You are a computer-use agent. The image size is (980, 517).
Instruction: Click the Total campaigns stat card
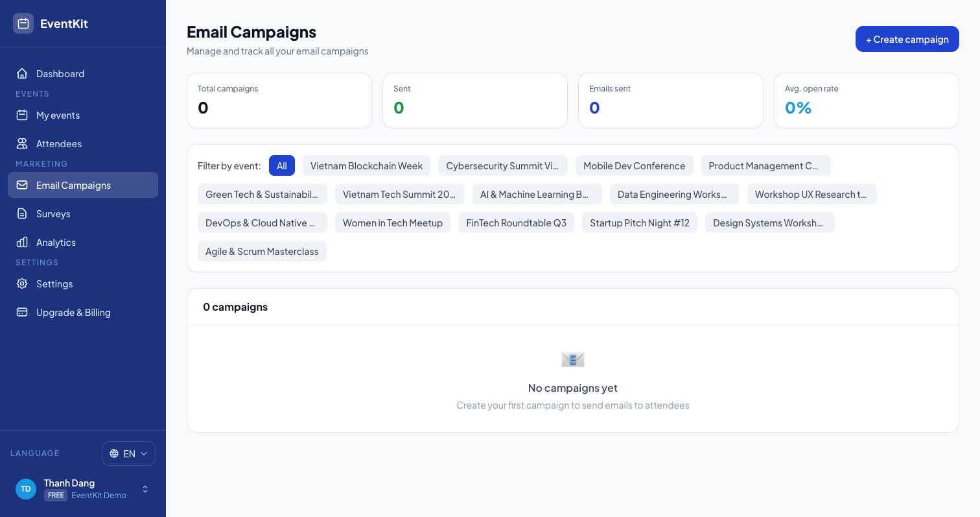[x=279, y=101]
